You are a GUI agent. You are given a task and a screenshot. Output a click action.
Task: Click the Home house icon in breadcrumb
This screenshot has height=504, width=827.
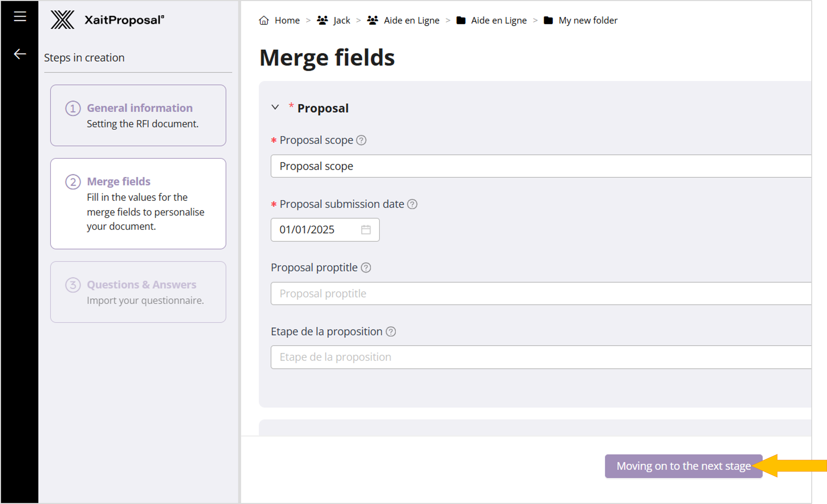(x=264, y=21)
